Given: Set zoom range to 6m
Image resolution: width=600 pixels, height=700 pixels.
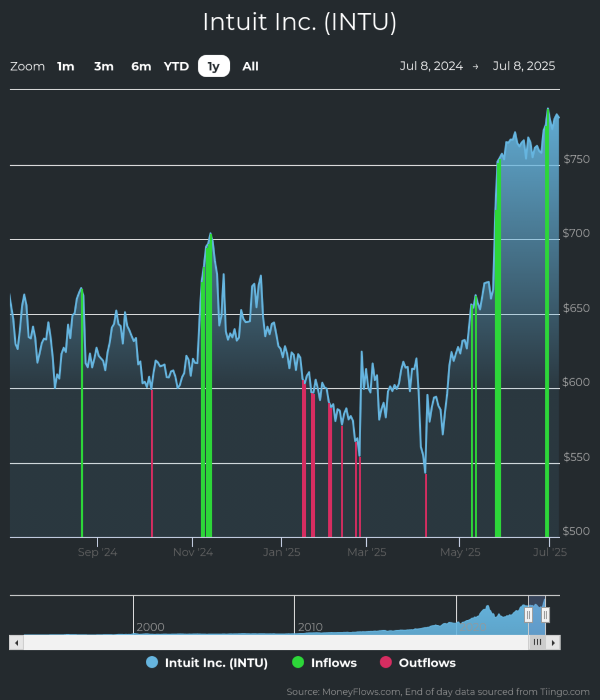Looking at the screenshot, I should click(141, 67).
